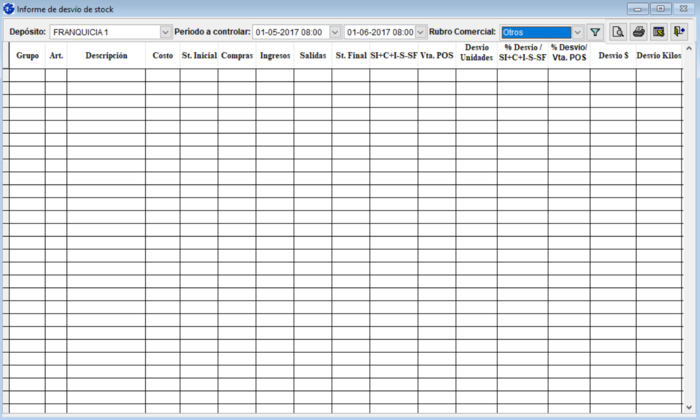700x420 pixels.
Task: Click the Otros field in Rubro Comercial
Action: click(x=535, y=32)
